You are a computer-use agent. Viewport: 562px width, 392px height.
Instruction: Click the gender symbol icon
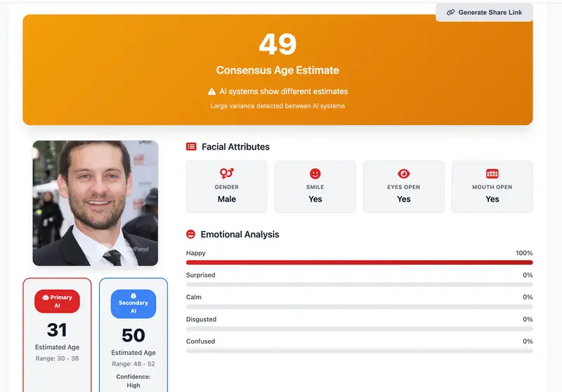(226, 173)
